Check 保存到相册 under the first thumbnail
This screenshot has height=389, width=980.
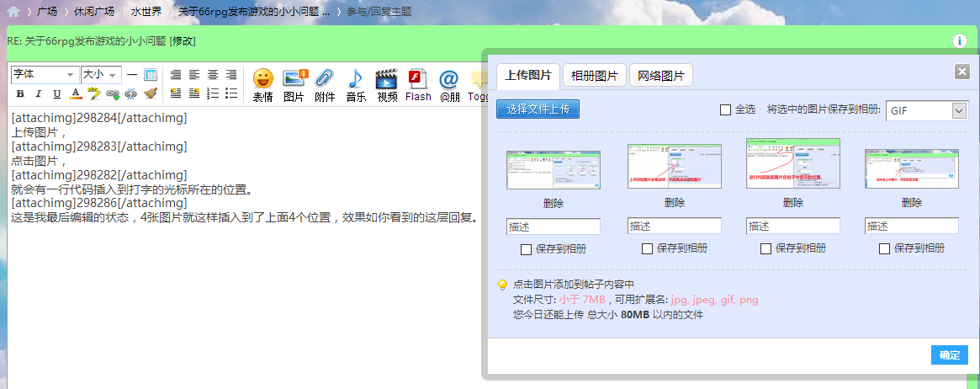click(x=527, y=249)
